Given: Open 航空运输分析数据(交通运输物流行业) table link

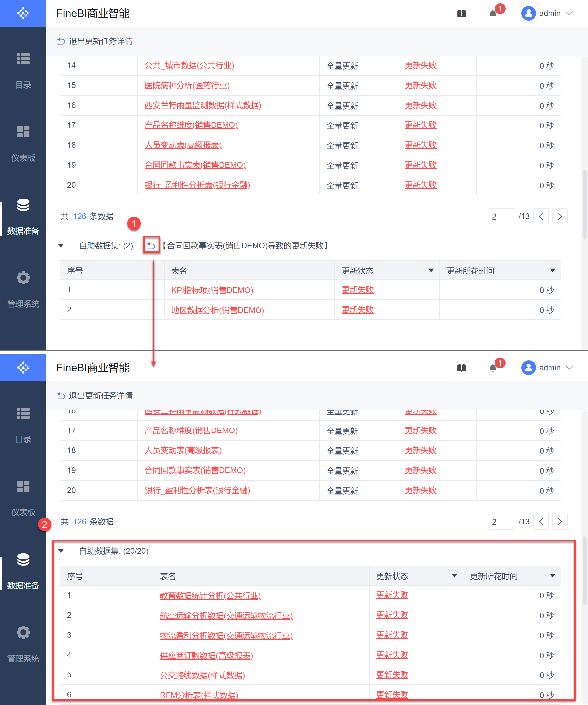Looking at the screenshot, I should (x=226, y=615).
